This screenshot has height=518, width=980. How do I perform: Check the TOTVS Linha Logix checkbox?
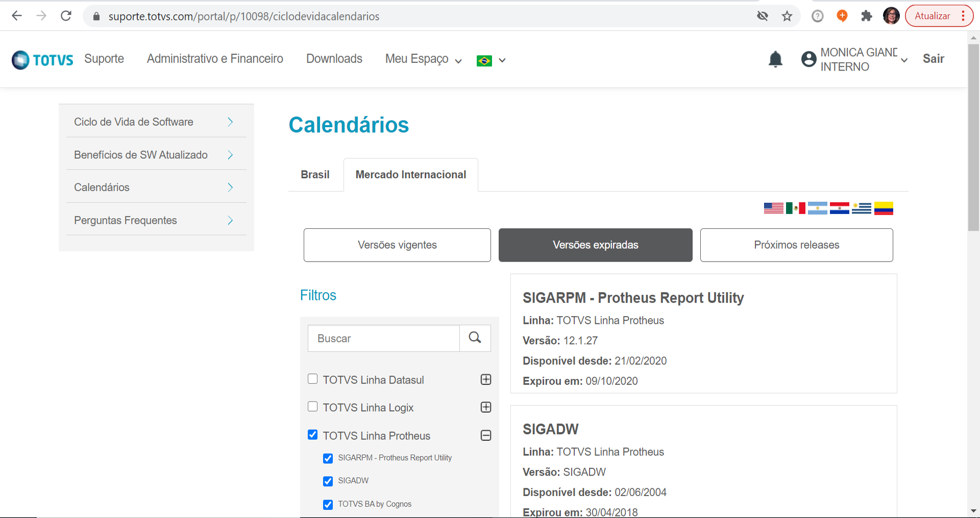[313, 407]
